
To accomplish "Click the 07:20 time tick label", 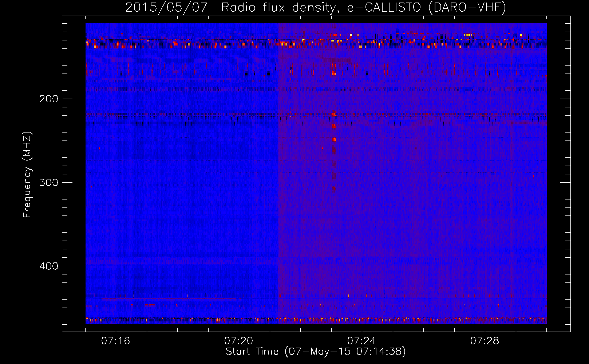I will (239, 341).
